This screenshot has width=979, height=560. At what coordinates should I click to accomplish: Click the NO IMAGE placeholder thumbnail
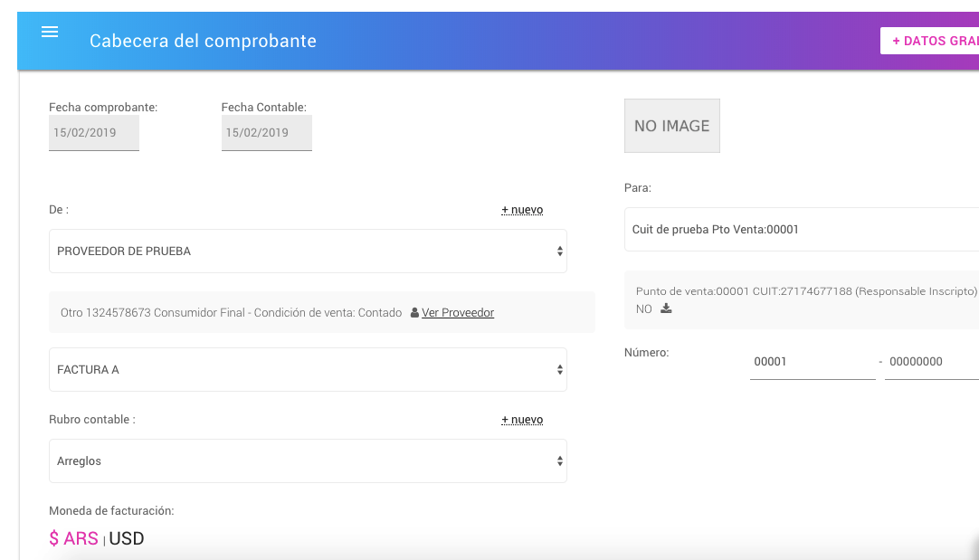point(671,126)
